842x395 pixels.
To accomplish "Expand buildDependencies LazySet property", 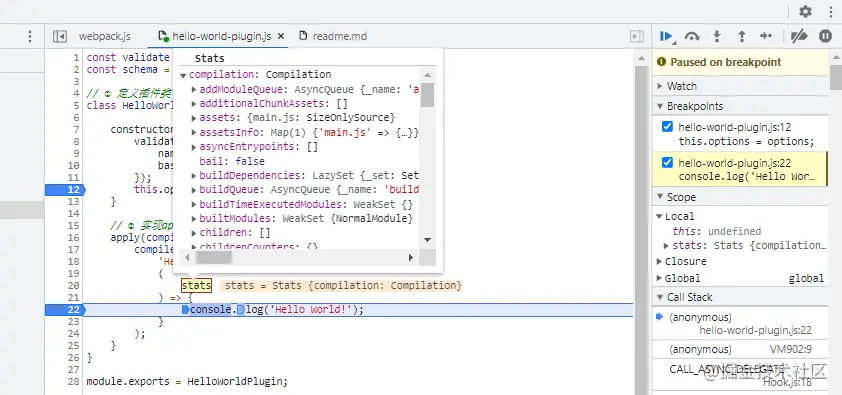I will click(194, 175).
